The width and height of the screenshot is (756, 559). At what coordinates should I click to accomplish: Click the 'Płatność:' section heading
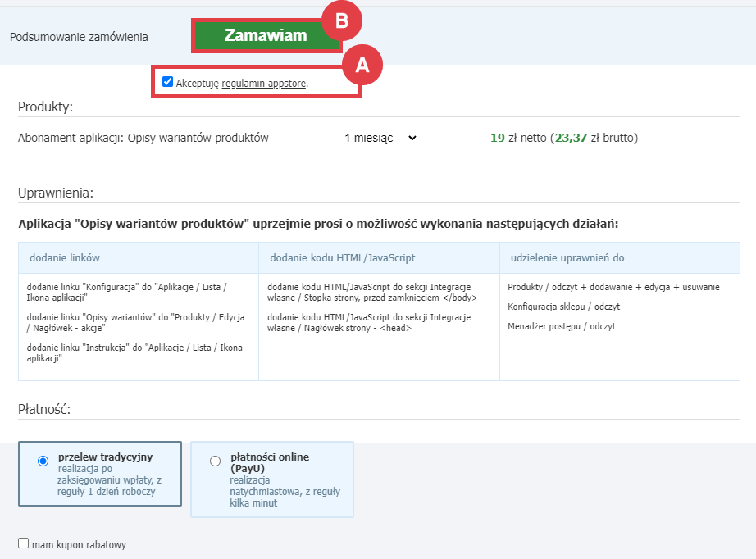pyautogui.click(x=44, y=409)
